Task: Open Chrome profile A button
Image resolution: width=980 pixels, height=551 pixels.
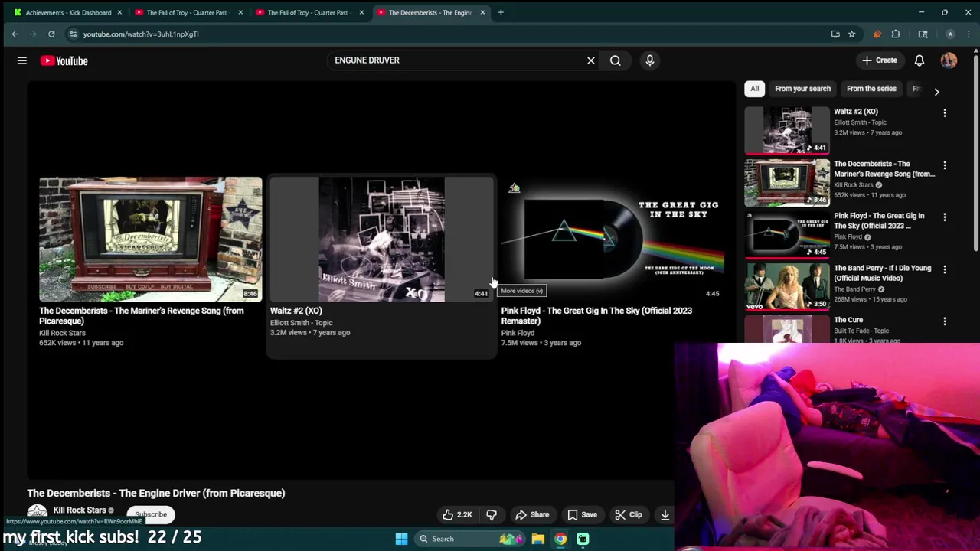Action: (950, 34)
